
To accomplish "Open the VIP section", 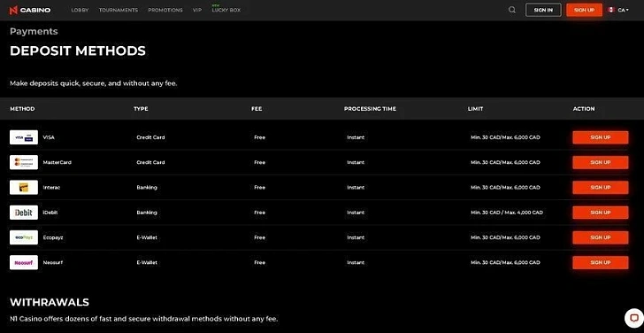I will (197, 10).
